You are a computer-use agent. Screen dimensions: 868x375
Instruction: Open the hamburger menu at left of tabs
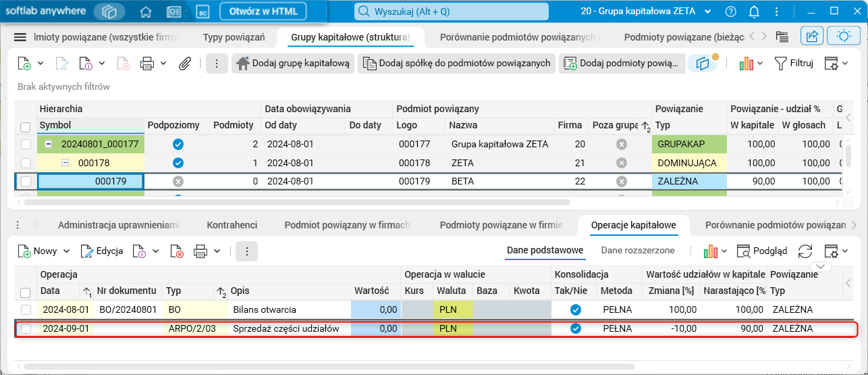point(20,37)
